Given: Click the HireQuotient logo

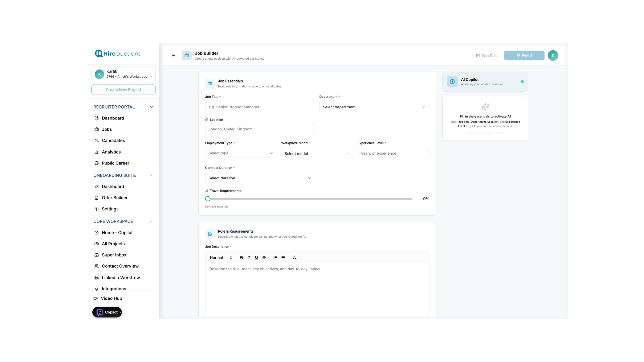Looking at the screenshot, I should [117, 54].
